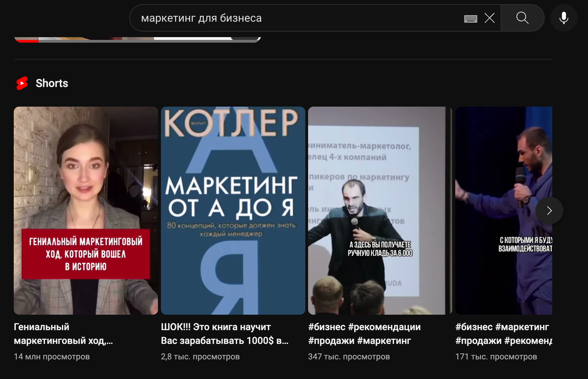Open short thumbnail with woman in plaid jacket
Screen dimensions: 588x379
tap(86, 211)
